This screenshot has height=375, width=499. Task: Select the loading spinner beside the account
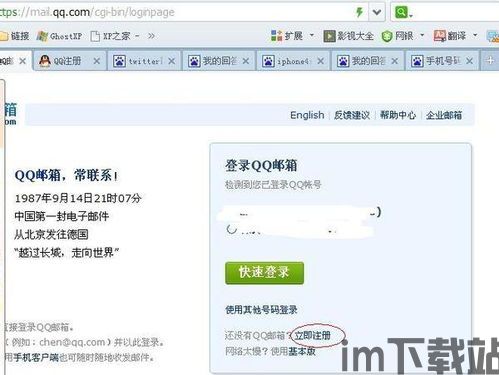click(x=232, y=229)
